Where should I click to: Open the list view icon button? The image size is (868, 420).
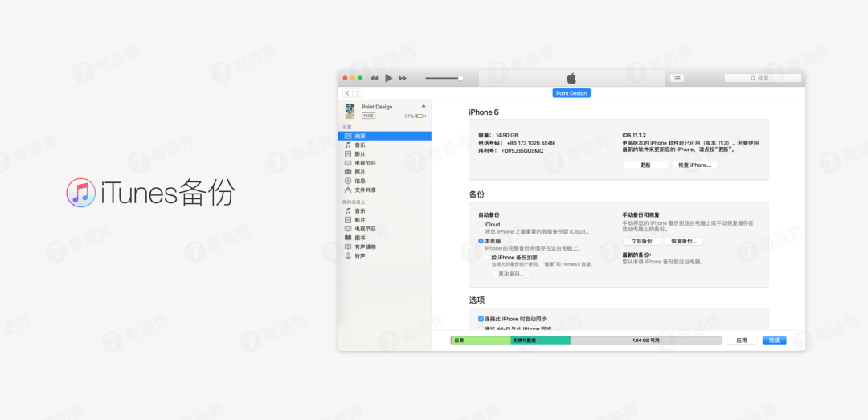[677, 78]
